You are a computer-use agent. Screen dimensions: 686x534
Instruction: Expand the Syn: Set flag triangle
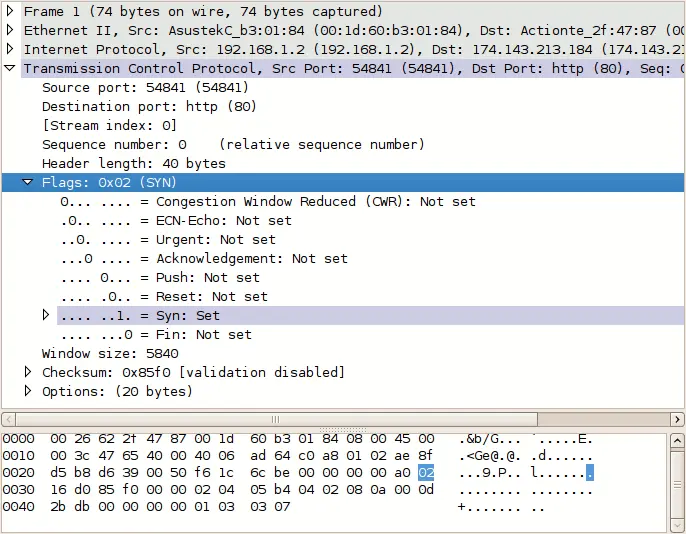click(46, 314)
